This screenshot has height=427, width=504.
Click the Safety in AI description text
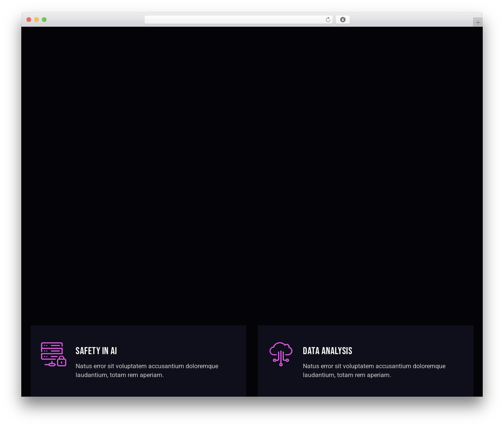[147, 371]
